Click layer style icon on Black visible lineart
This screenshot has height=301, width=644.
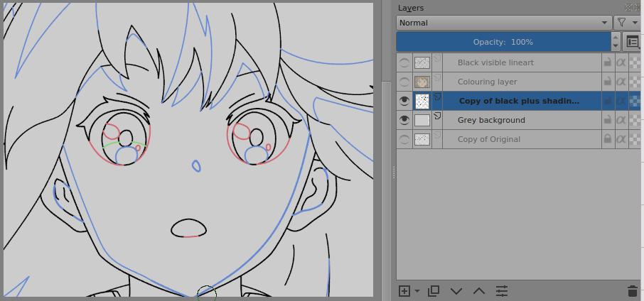(x=437, y=59)
